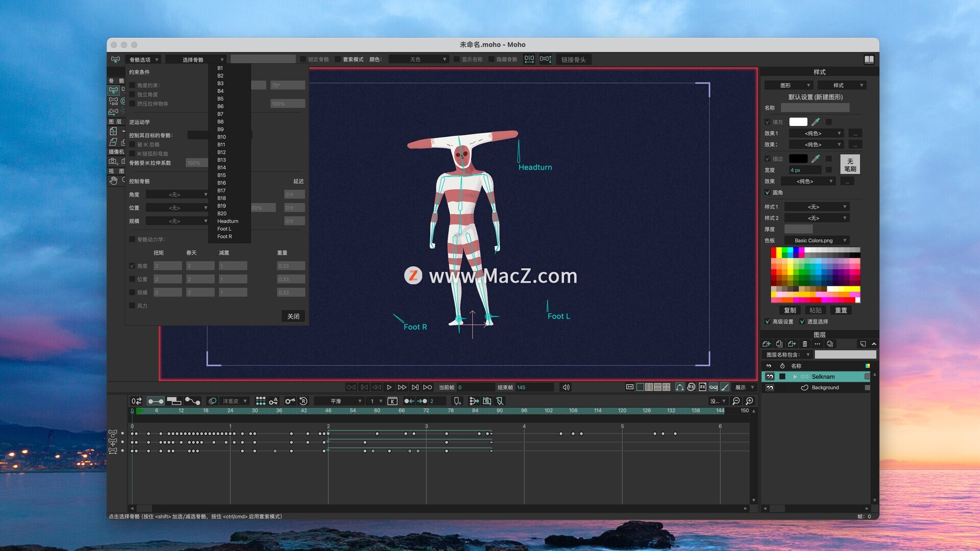
Task: Click the duplicate layer icon in Layers panel
Action: click(x=779, y=344)
